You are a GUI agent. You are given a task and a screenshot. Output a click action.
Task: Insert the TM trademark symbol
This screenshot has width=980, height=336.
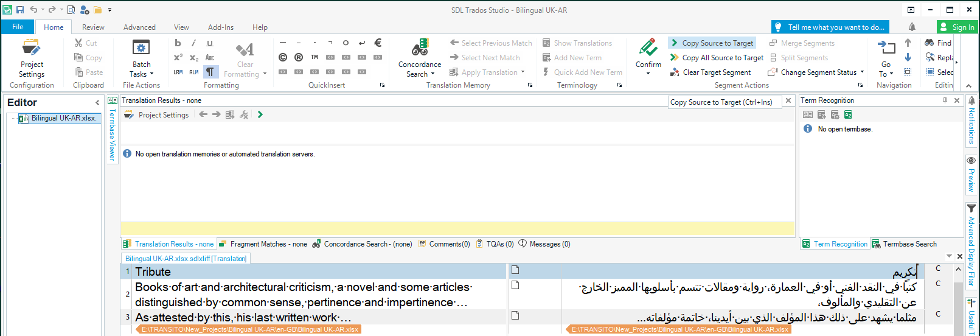click(315, 57)
